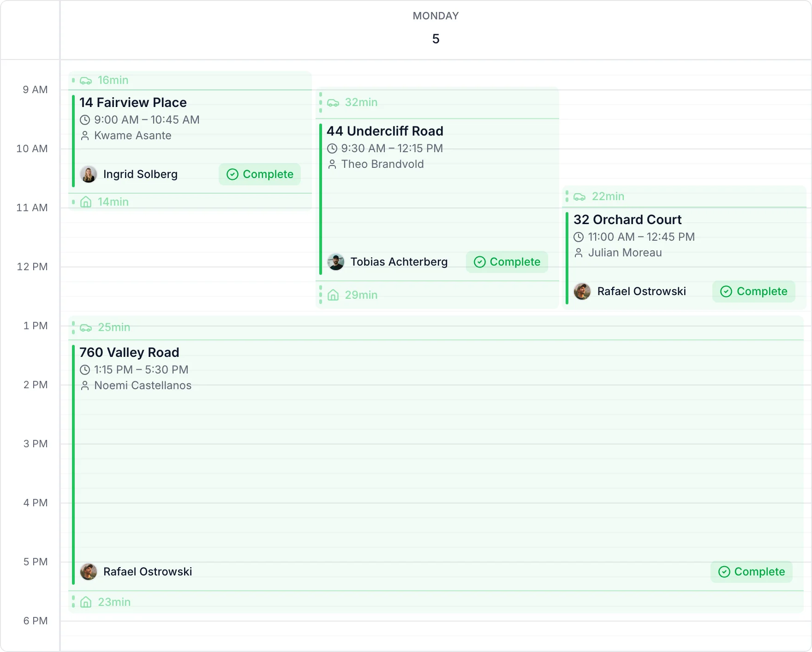Click the car icon beside 22min travel
This screenshot has width=812, height=652.
(x=579, y=197)
